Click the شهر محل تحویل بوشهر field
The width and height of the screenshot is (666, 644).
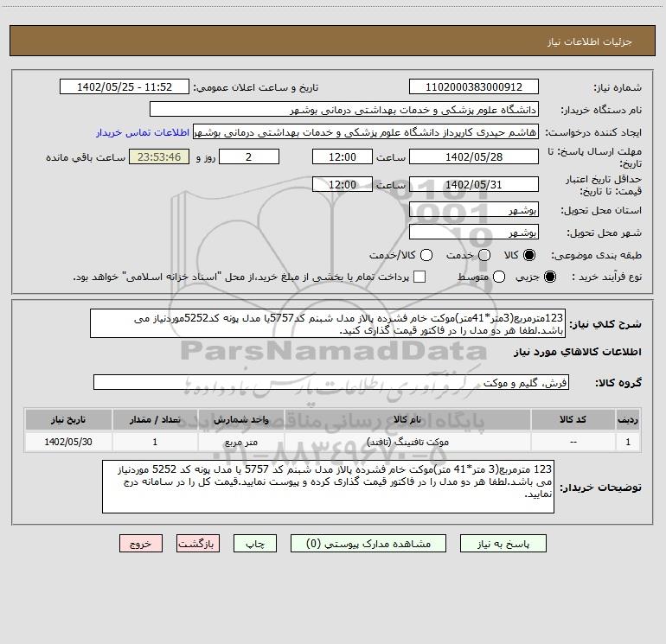474,233
